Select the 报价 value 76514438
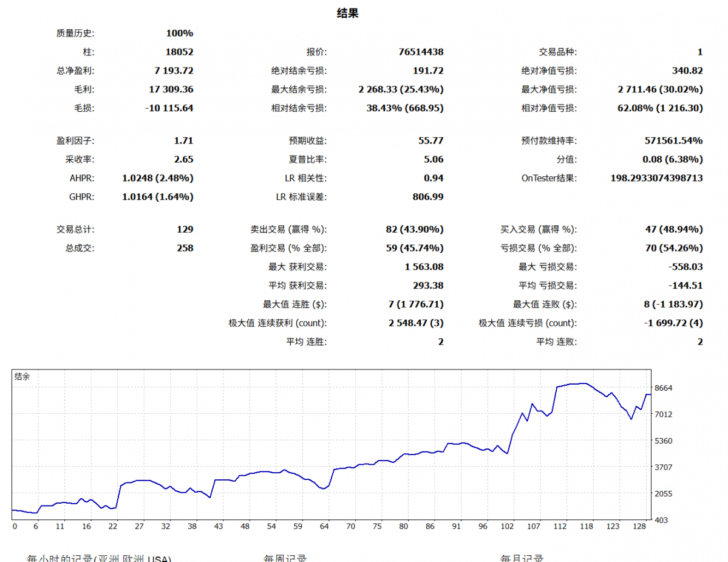Screen dimensions: 728x562 (421, 52)
